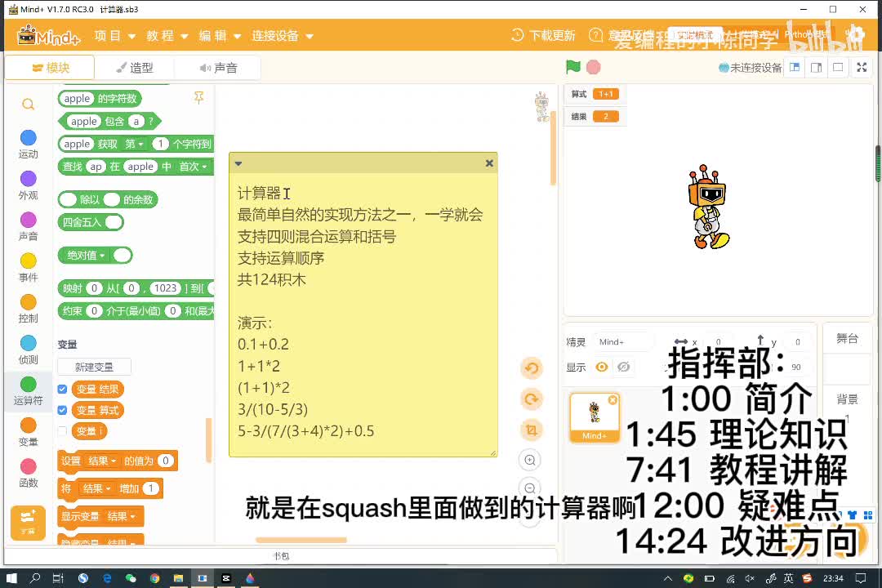Hide the sprite with crossed-eye icon
This screenshot has width=882, height=588.
[x=623, y=367]
